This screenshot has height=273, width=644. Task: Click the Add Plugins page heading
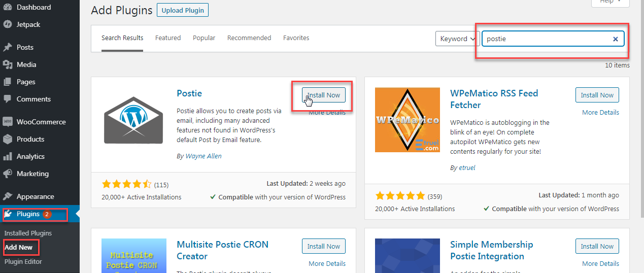pyautogui.click(x=122, y=11)
